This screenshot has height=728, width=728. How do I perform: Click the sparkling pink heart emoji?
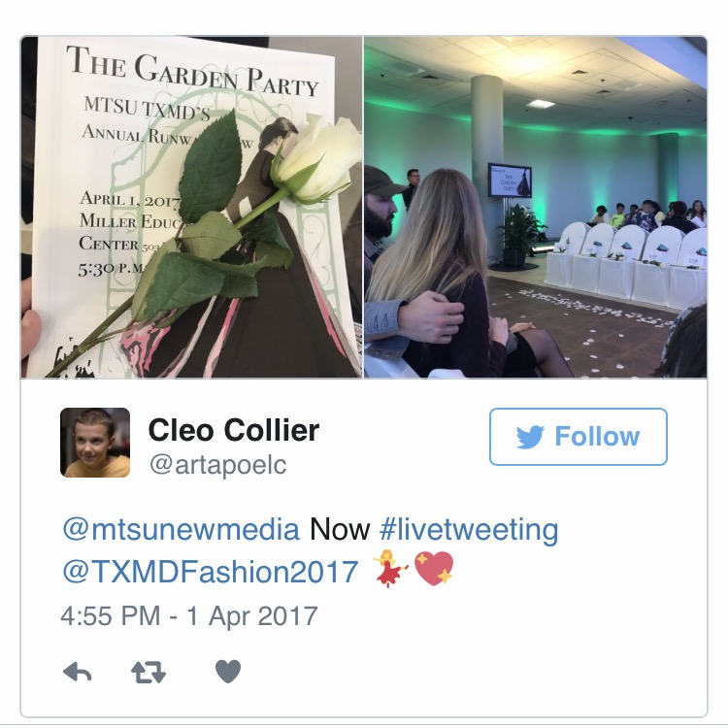[x=434, y=569]
